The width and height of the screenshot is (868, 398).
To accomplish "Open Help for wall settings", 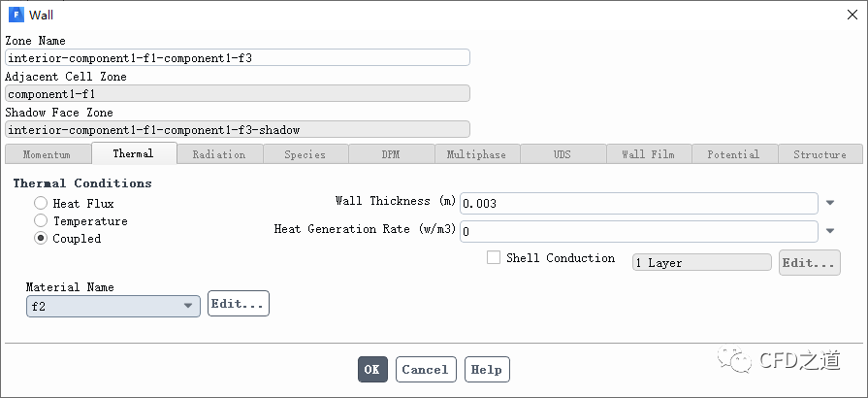I will (x=487, y=370).
